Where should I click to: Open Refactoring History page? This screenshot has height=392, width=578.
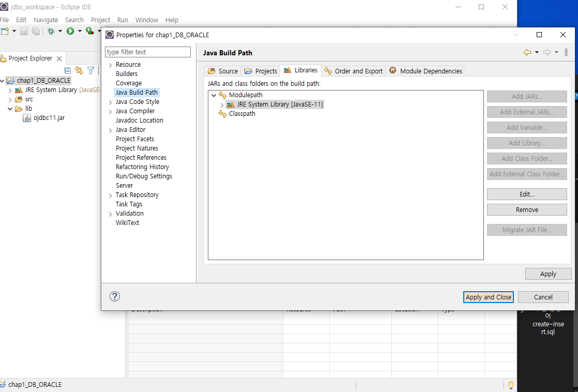(142, 167)
